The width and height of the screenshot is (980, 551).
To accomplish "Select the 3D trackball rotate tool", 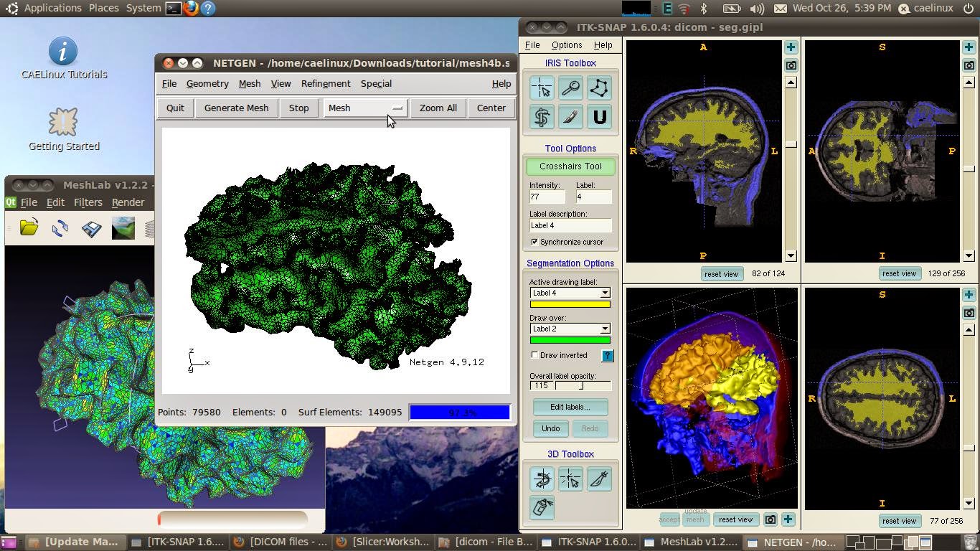I will pos(542,479).
